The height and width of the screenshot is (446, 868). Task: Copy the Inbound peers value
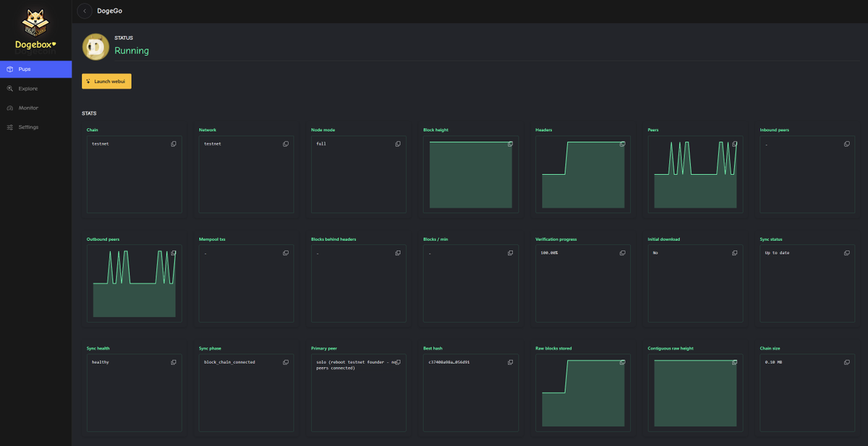click(x=847, y=144)
